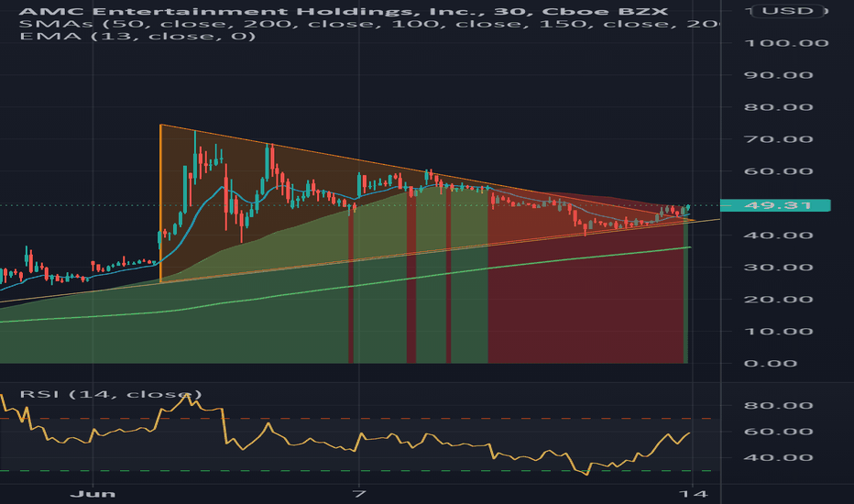Click the 70.00 price axis label

point(779,139)
